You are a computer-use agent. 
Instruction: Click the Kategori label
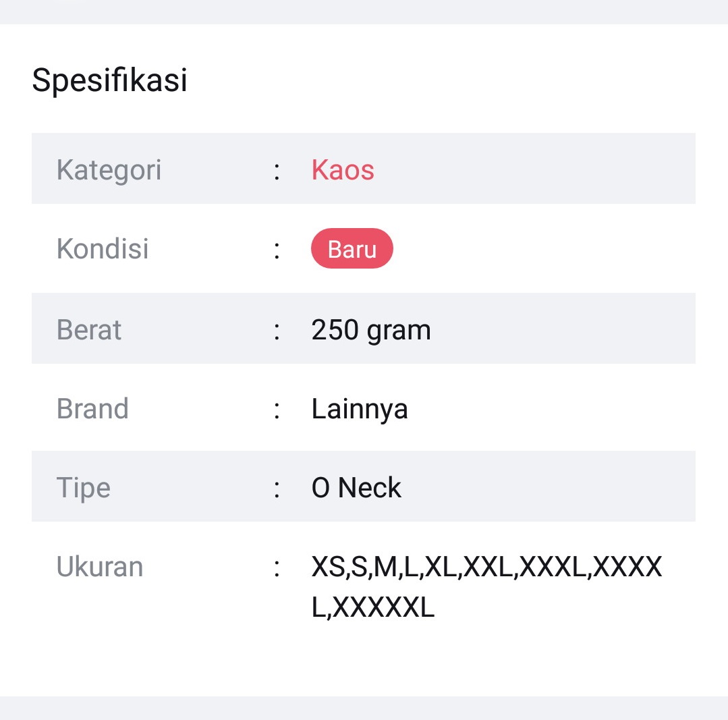[x=109, y=170]
